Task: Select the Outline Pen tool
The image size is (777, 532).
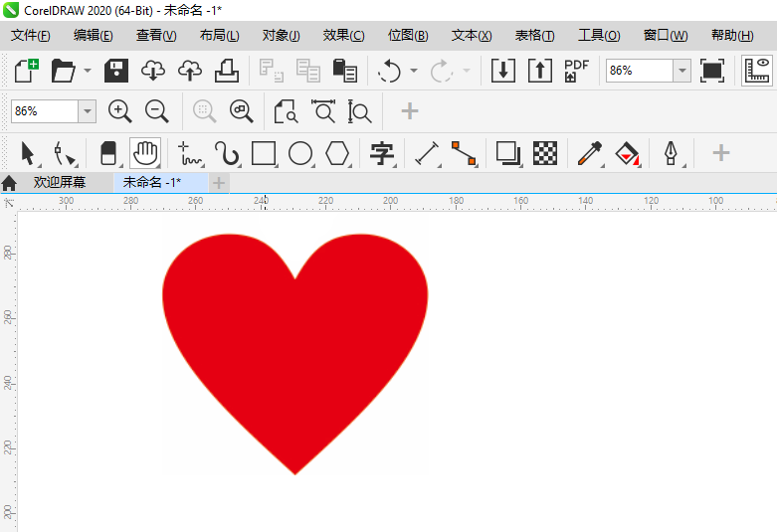Action: click(671, 153)
